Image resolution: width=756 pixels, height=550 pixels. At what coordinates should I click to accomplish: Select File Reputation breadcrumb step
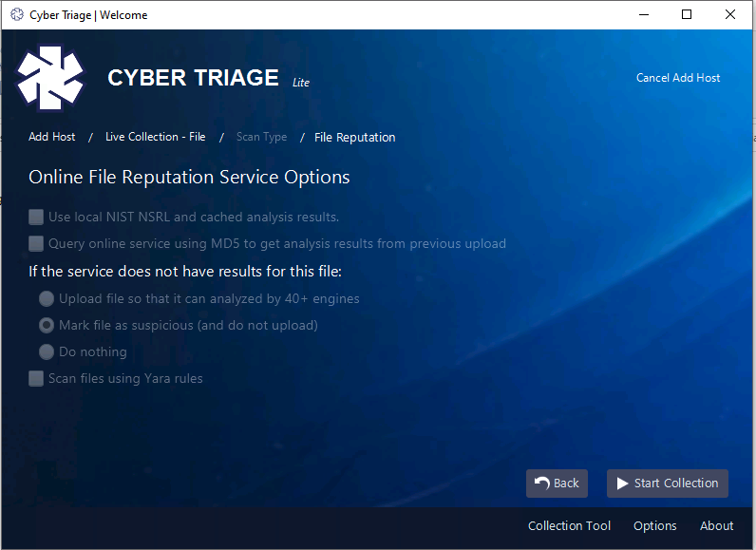355,138
